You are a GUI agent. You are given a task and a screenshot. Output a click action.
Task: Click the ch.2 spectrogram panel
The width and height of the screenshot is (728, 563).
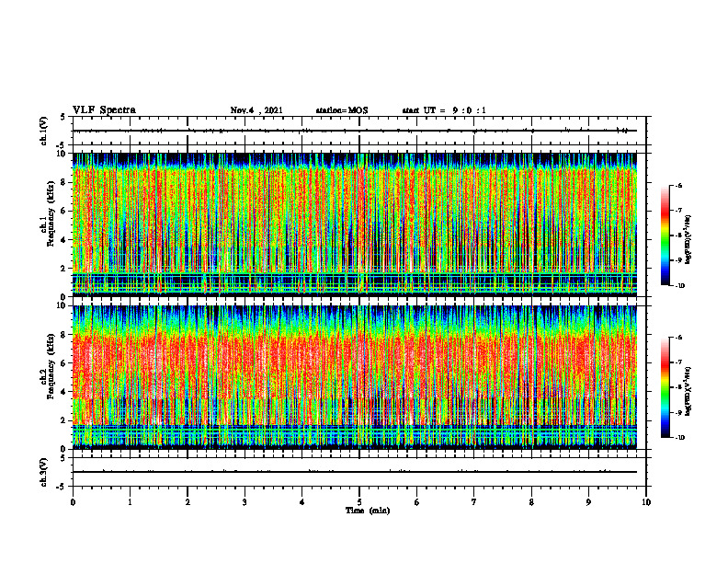tap(355, 377)
